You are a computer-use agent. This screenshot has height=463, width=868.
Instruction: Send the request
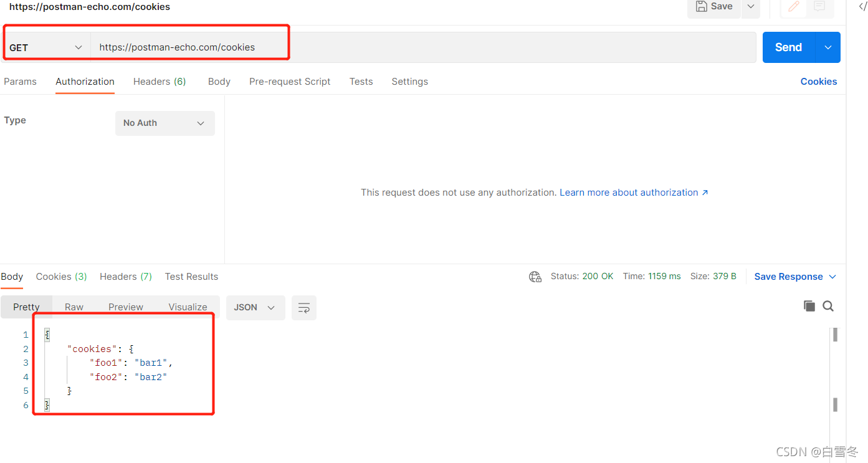(x=788, y=47)
